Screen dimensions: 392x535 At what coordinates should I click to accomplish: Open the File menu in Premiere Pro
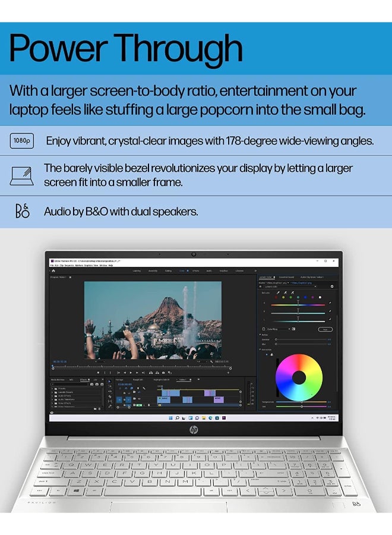pos(52,265)
